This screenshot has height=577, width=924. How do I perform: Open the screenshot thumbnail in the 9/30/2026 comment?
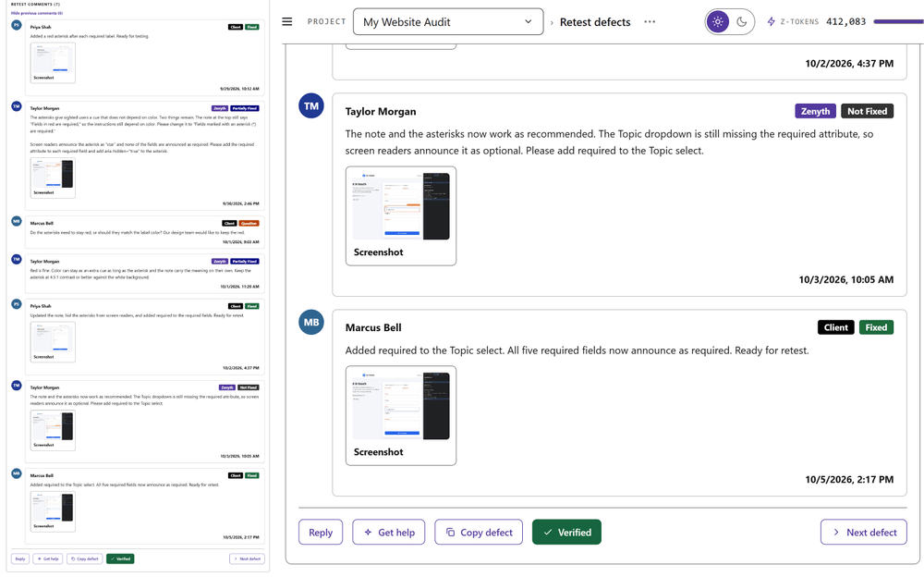[53, 178]
